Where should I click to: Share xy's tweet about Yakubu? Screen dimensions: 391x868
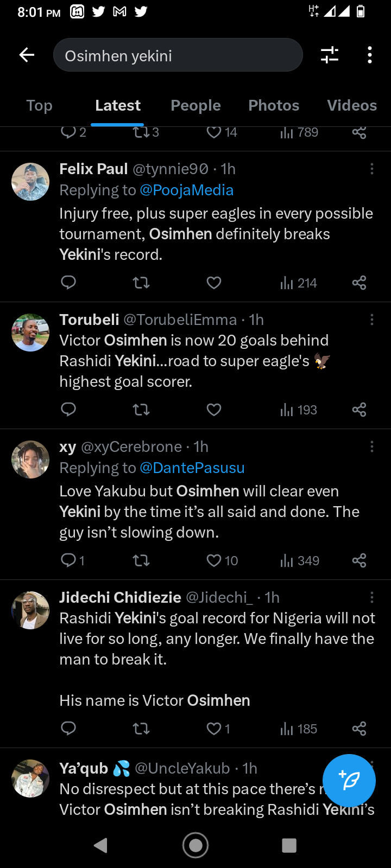coord(359,560)
